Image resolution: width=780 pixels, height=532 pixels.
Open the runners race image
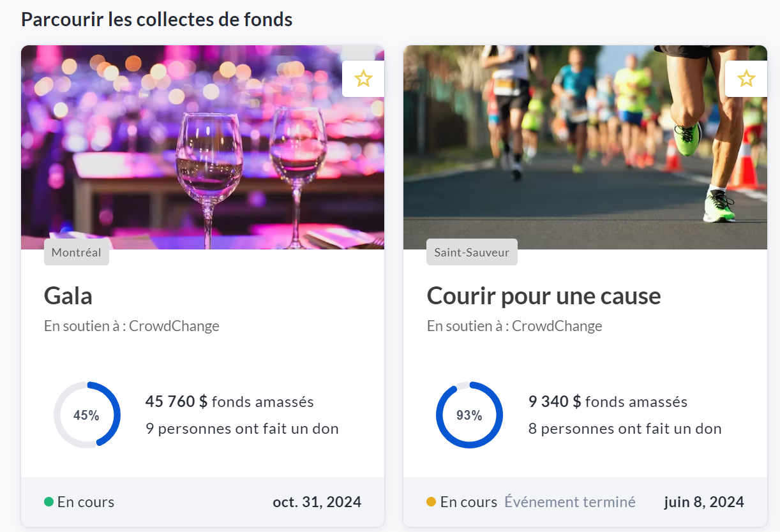(x=585, y=147)
